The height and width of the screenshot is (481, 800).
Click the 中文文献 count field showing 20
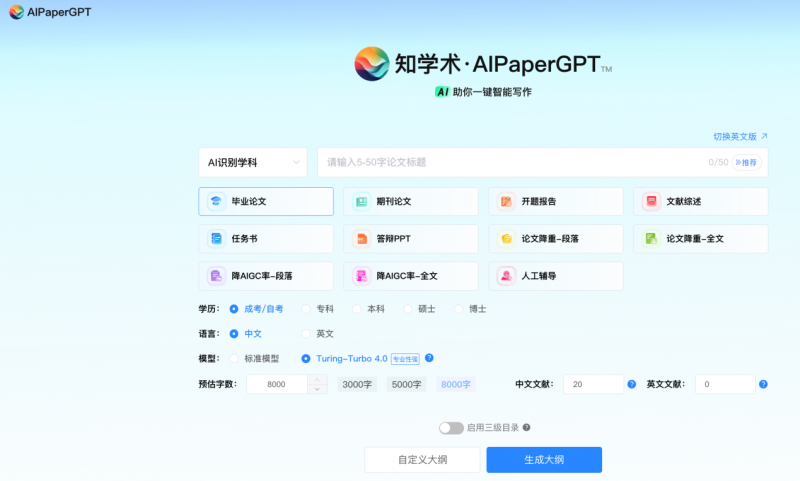(593, 384)
